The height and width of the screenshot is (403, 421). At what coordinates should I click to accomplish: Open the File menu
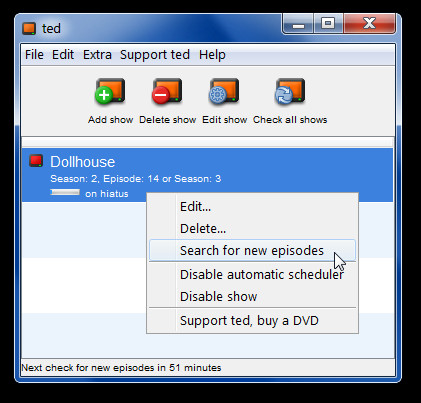(x=34, y=55)
